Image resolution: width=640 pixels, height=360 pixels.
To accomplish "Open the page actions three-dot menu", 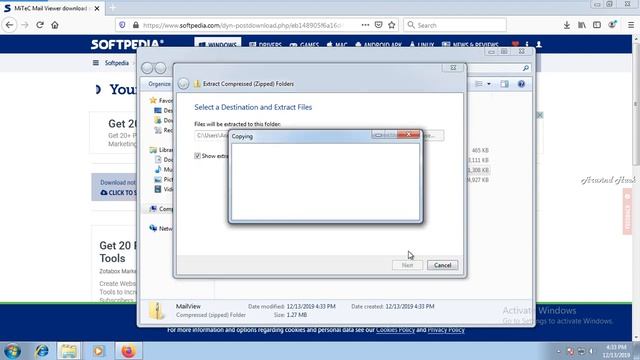I will (x=365, y=25).
